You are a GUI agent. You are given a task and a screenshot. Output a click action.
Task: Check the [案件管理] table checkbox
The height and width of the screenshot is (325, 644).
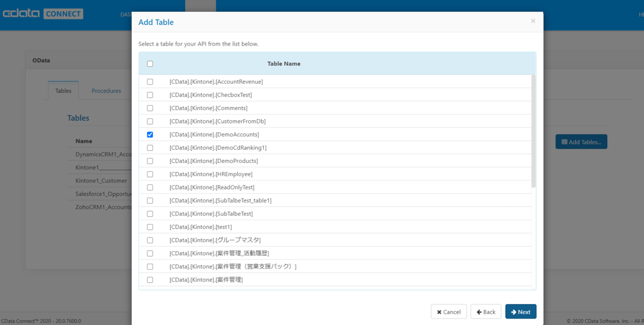[x=150, y=279]
